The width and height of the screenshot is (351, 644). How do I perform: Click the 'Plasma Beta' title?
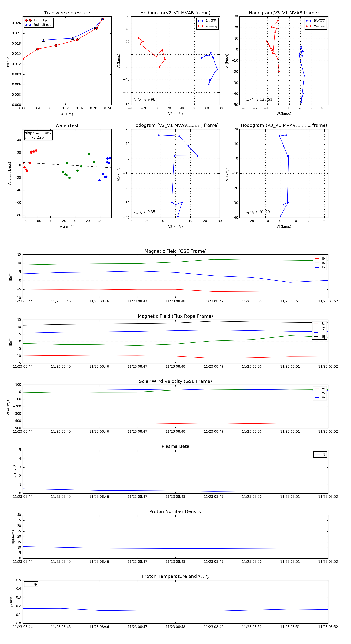(175, 446)
